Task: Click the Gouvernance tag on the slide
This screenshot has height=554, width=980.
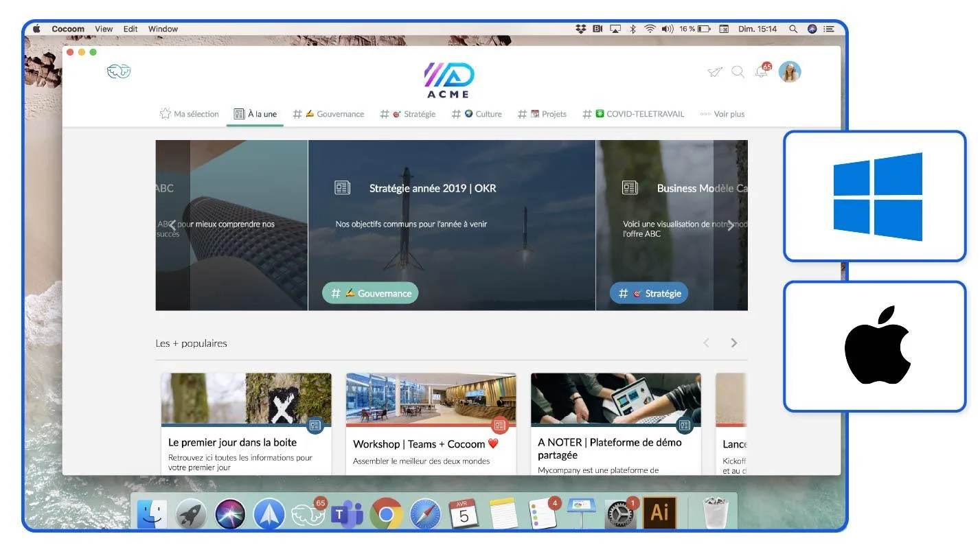Action: click(x=370, y=293)
